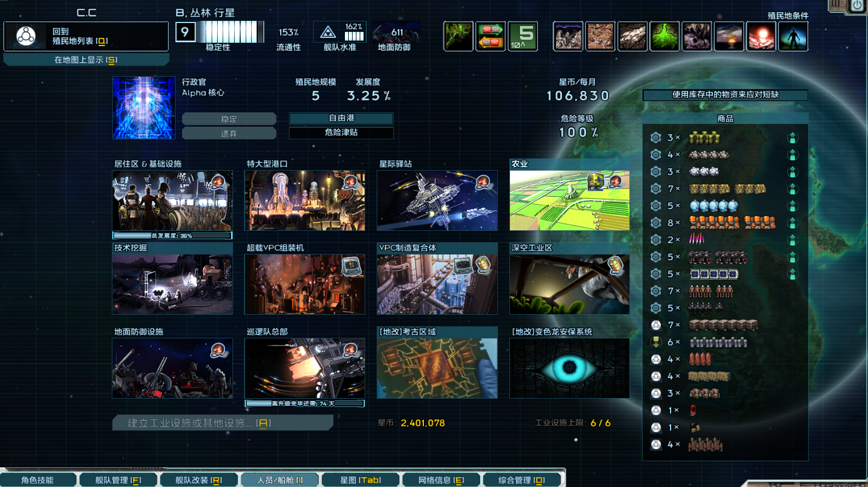
Task: Click 在地图上显示 button
Action: tap(86, 60)
